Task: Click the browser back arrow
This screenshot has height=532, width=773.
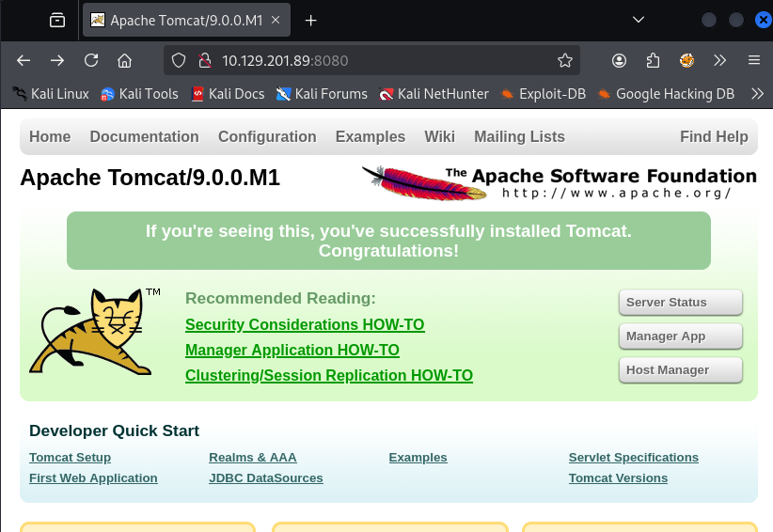Action: click(x=24, y=60)
